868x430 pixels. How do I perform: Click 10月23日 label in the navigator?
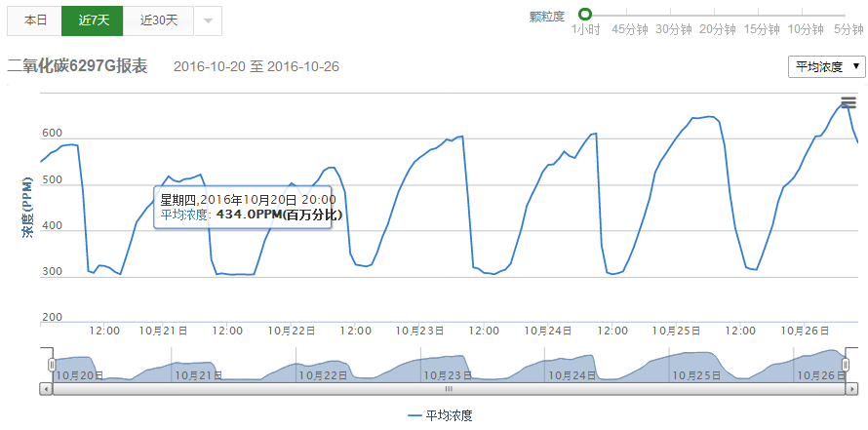[x=443, y=375]
